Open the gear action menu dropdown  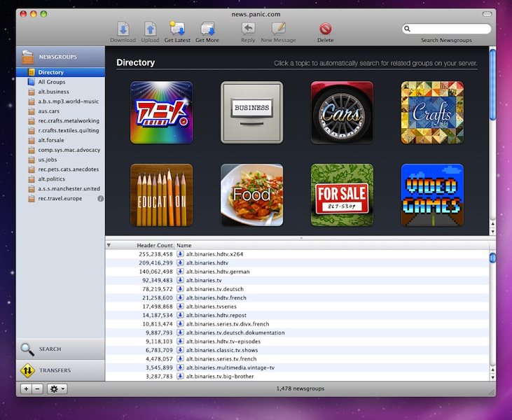57,388
